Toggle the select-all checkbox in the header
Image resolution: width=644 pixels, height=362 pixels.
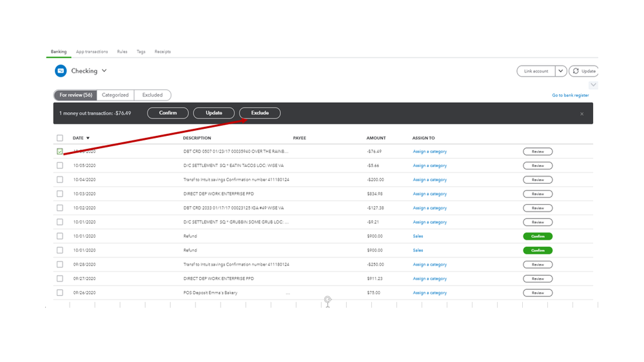tap(60, 138)
